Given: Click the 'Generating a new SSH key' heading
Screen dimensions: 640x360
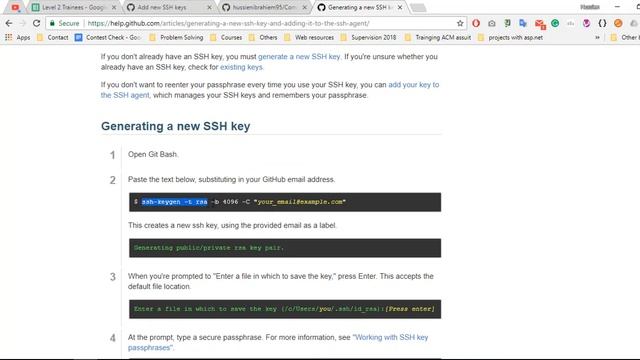Looking at the screenshot, I should pos(176,126).
